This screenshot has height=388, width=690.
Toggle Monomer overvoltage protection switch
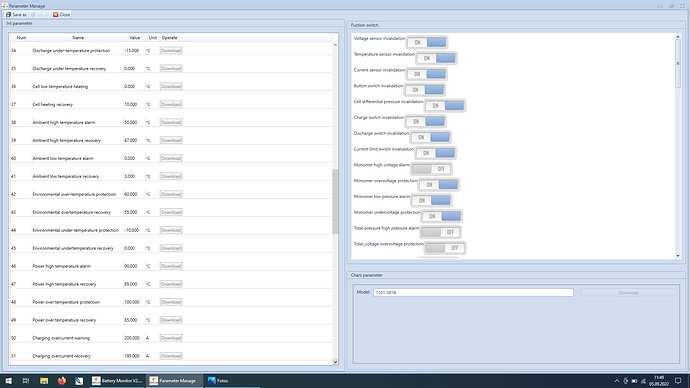coord(439,185)
